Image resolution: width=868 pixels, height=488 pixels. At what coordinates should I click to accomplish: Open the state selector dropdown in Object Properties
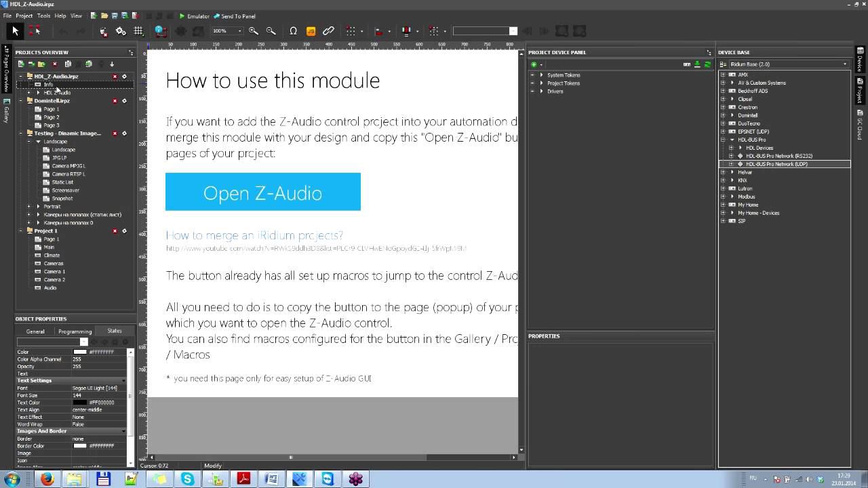[84, 342]
